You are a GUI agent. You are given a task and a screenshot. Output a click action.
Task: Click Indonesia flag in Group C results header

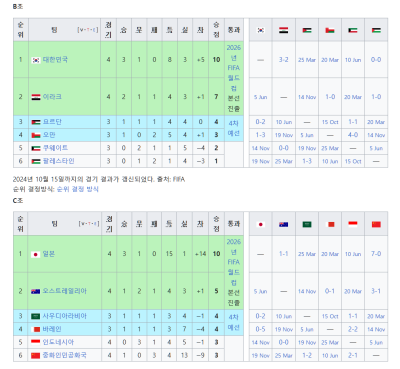coord(353,224)
